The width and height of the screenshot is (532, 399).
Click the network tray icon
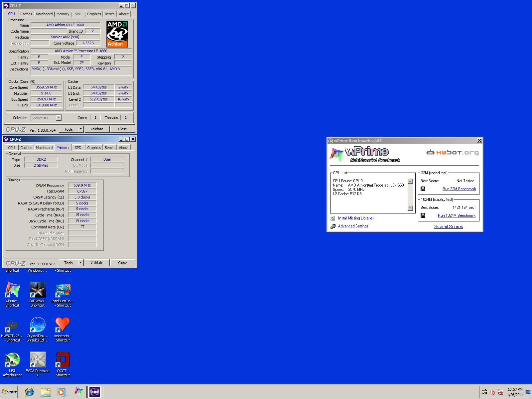coord(500,392)
